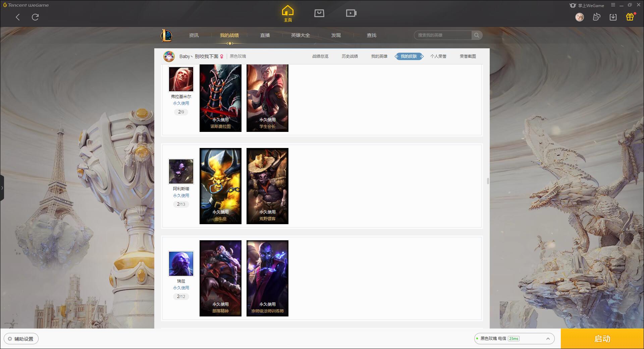Click the 阿利斯塔 champion portrait
The width and height of the screenshot is (644, 349).
(181, 171)
